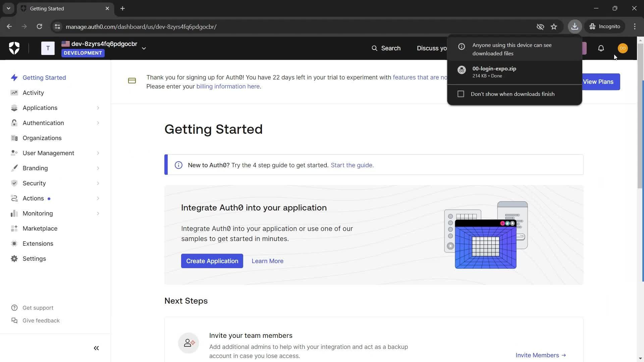Reload the page
Image resolution: width=644 pixels, height=362 pixels.
[39, 26]
